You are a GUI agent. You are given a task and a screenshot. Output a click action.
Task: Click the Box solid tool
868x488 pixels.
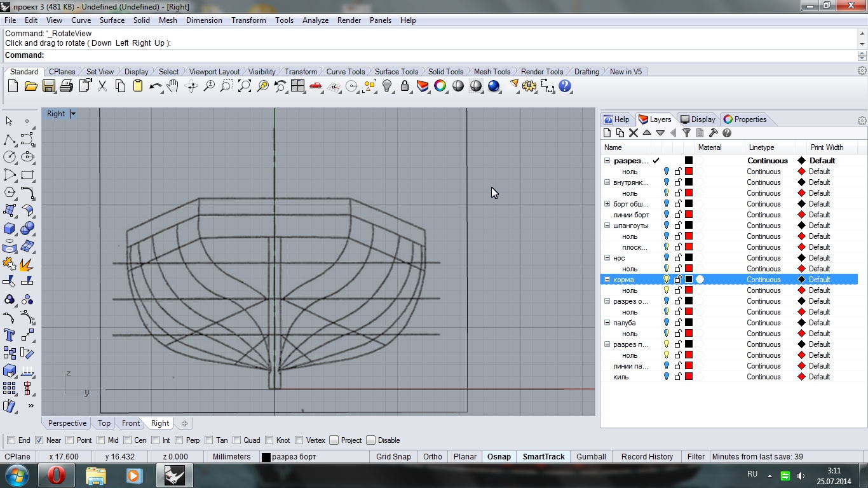[x=10, y=228]
